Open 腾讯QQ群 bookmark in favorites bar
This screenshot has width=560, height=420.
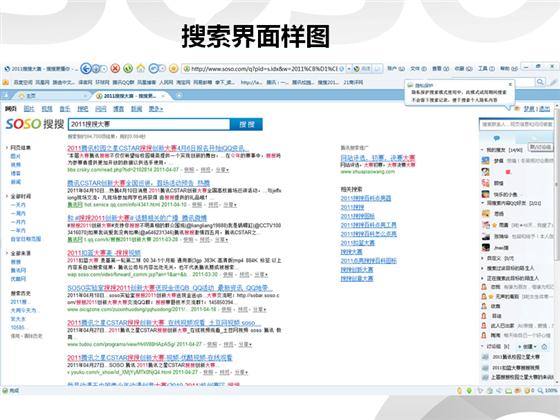point(123,82)
